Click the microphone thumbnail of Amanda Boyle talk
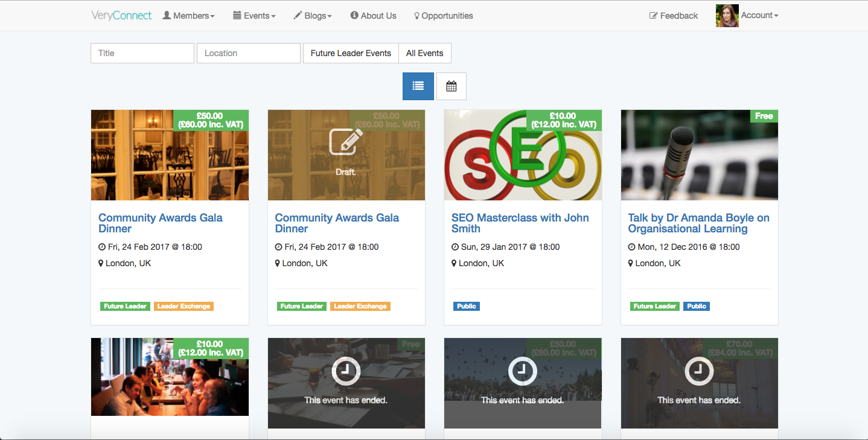The width and height of the screenshot is (868, 440). coord(700,155)
